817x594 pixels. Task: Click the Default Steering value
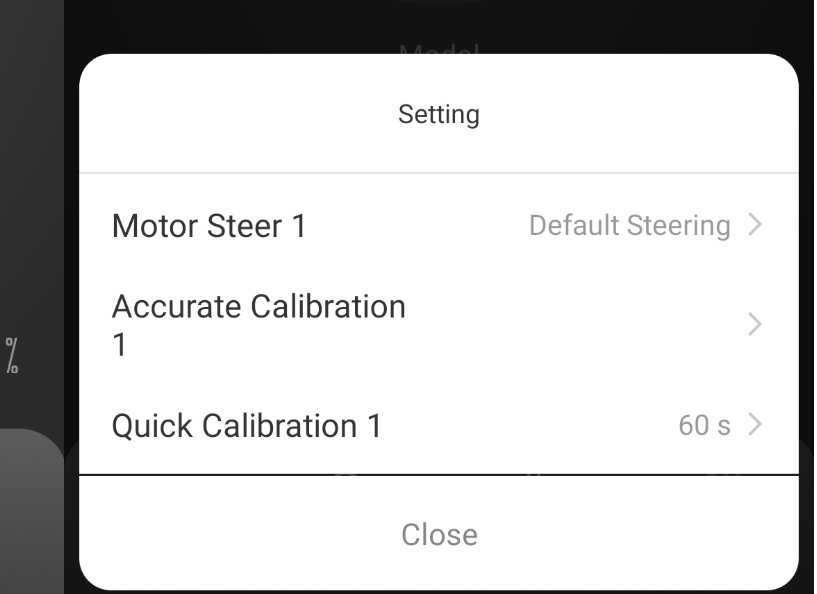coord(629,226)
